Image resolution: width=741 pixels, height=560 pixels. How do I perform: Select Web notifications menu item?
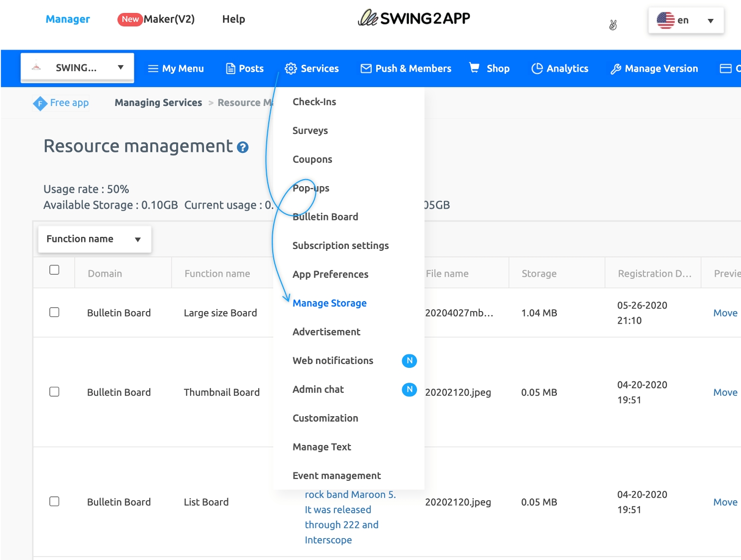[333, 361]
